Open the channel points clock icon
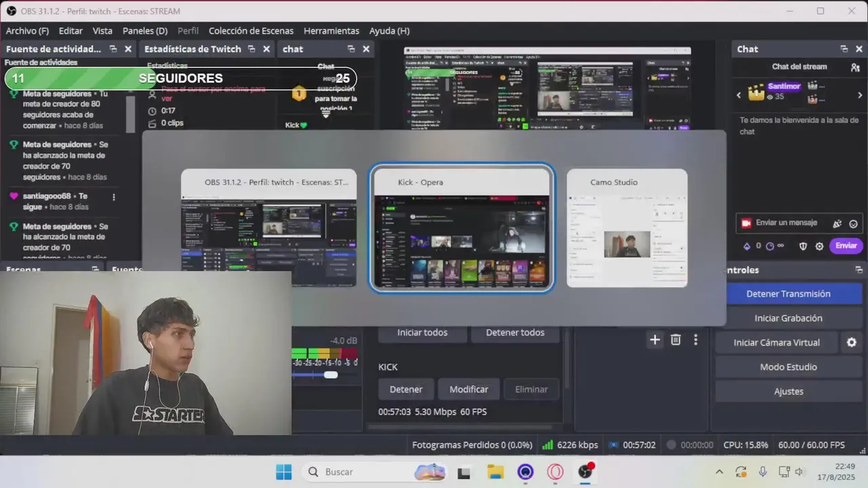 click(x=770, y=246)
